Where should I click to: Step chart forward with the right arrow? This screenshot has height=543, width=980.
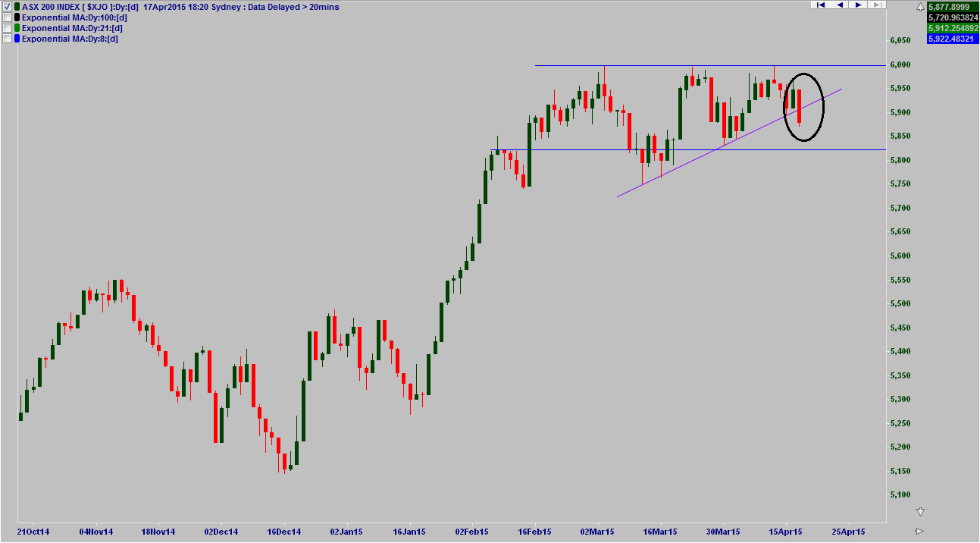(x=858, y=5)
